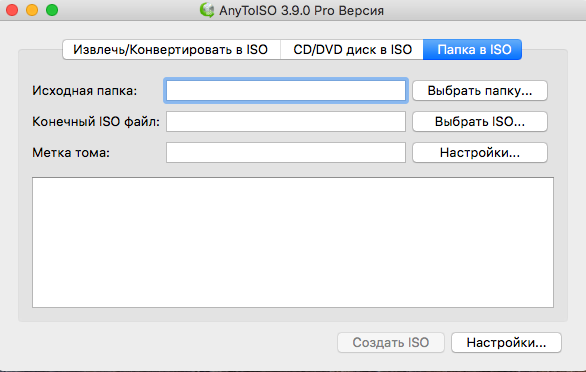Click the Выбрать папку... button
Image resolution: width=586 pixels, height=372 pixels.
[x=480, y=90]
